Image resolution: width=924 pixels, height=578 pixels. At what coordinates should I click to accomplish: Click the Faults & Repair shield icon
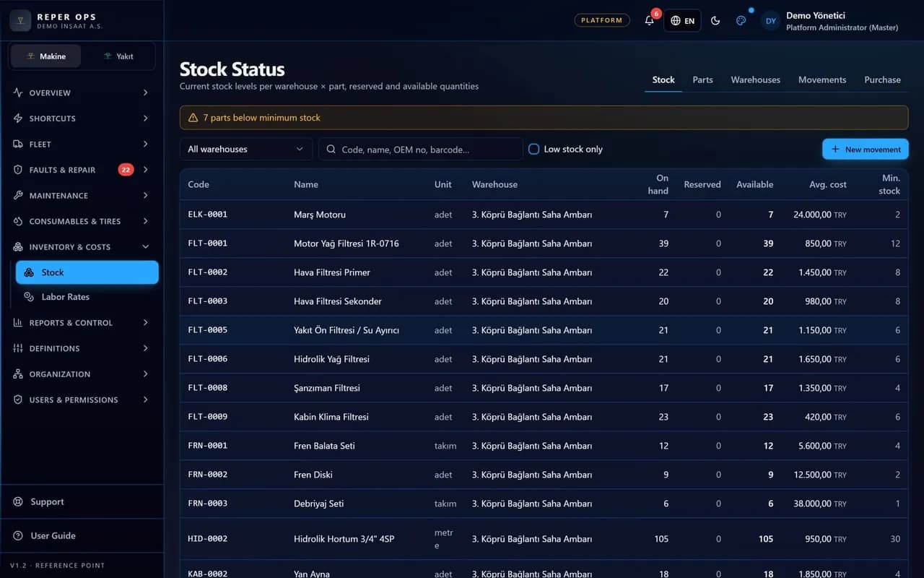pyautogui.click(x=18, y=170)
